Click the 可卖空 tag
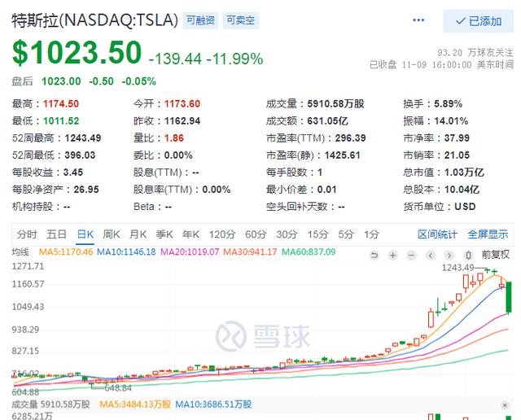Viewport: 521px width, 420px height. (241, 20)
